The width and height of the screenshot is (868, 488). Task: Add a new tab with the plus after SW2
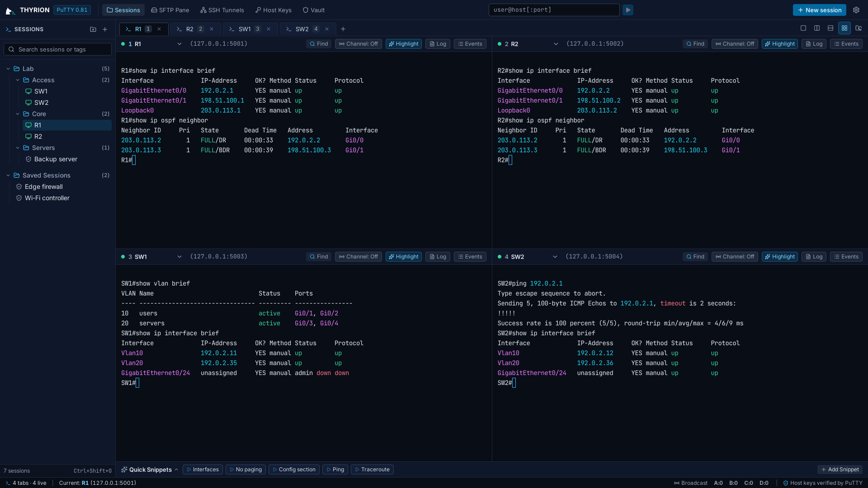pyautogui.click(x=343, y=29)
